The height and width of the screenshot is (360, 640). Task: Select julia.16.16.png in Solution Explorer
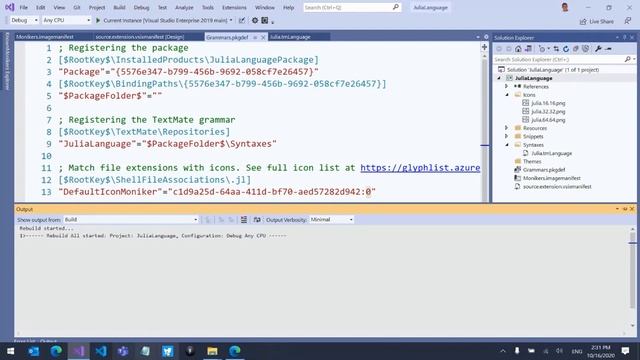pyautogui.click(x=548, y=103)
